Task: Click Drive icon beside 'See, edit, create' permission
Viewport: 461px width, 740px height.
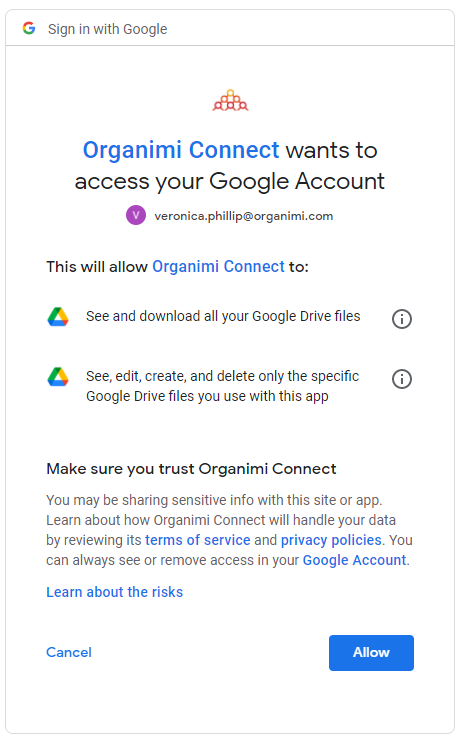Action: click(58, 377)
